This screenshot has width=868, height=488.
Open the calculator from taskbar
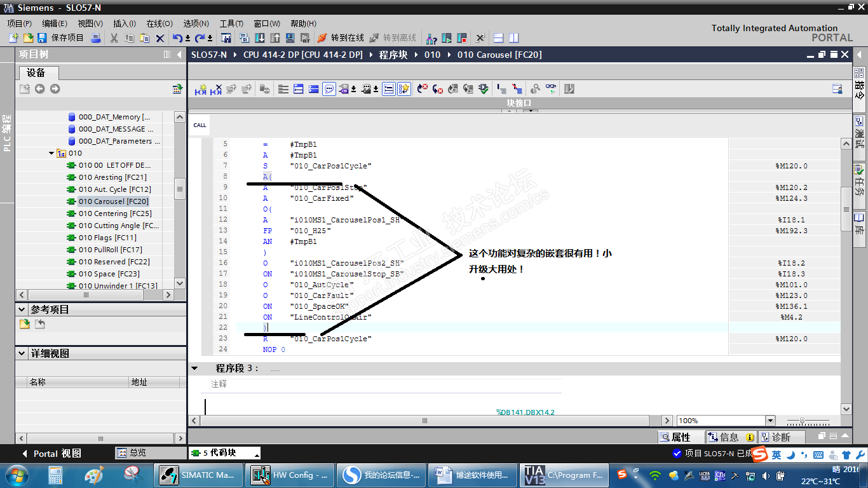point(56,475)
